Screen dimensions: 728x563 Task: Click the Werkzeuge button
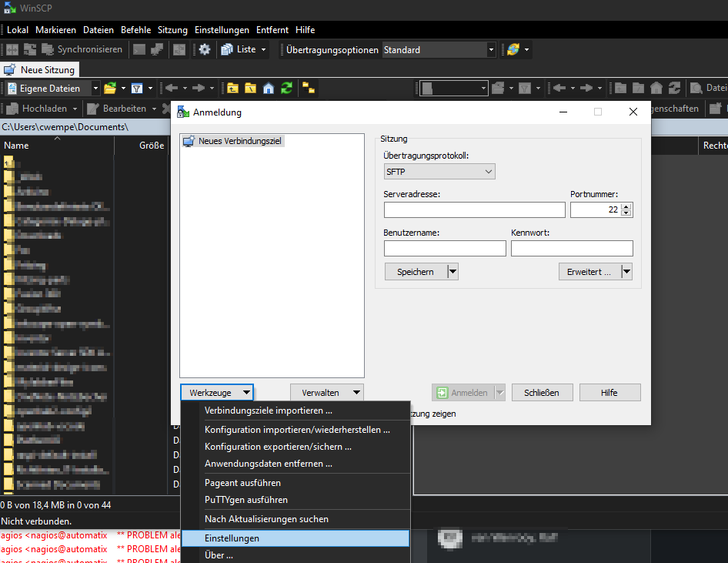217,393
